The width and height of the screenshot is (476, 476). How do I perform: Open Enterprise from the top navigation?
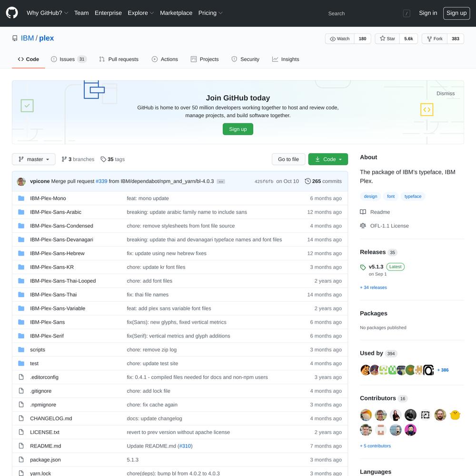click(108, 13)
